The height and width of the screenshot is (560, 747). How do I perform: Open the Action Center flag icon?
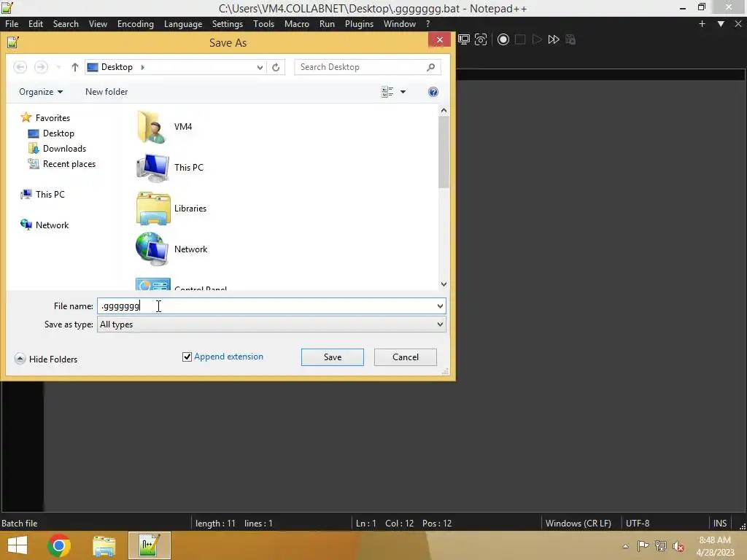click(x=643, y=545)
